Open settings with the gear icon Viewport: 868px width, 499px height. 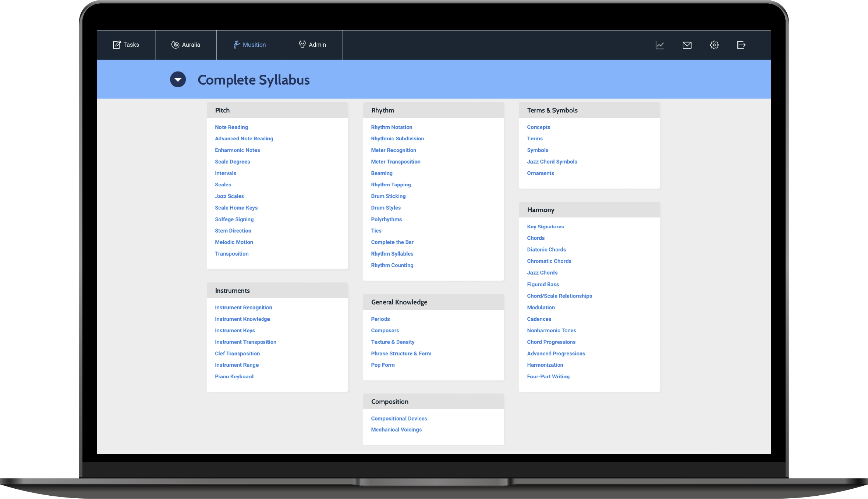point(714,45)
